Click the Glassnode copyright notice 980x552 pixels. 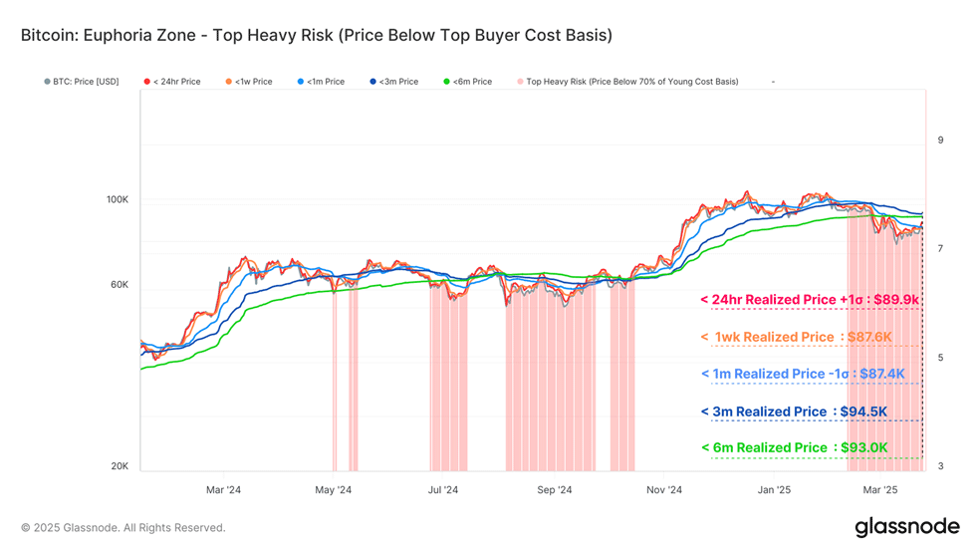(123, 528)
